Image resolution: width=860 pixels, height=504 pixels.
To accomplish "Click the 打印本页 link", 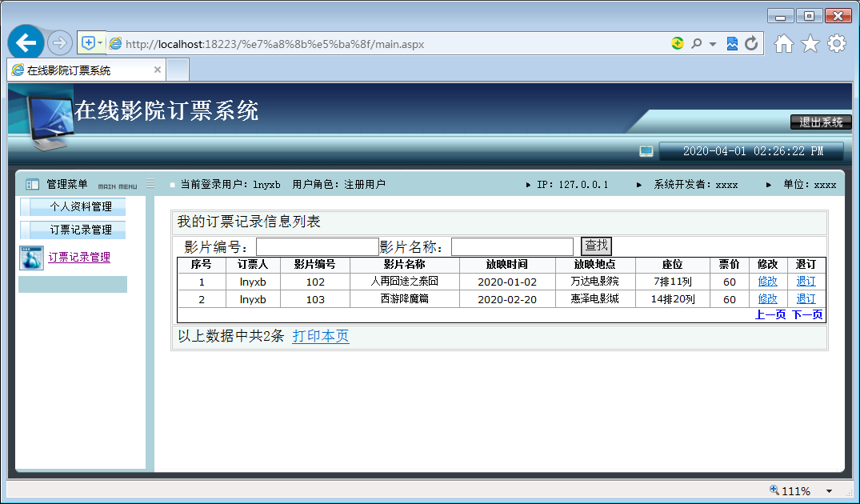I will [x=321, y=336].
